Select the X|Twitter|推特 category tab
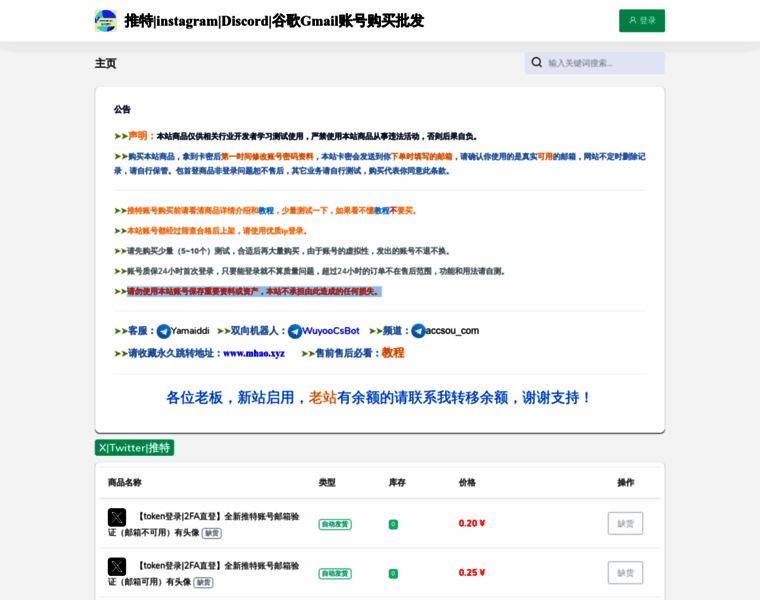 (134, 448)
